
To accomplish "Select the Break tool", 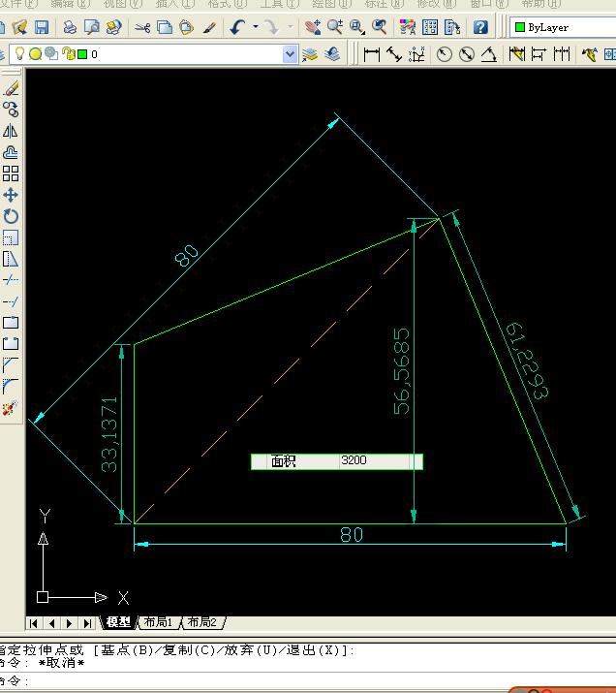I will point(11,344).
